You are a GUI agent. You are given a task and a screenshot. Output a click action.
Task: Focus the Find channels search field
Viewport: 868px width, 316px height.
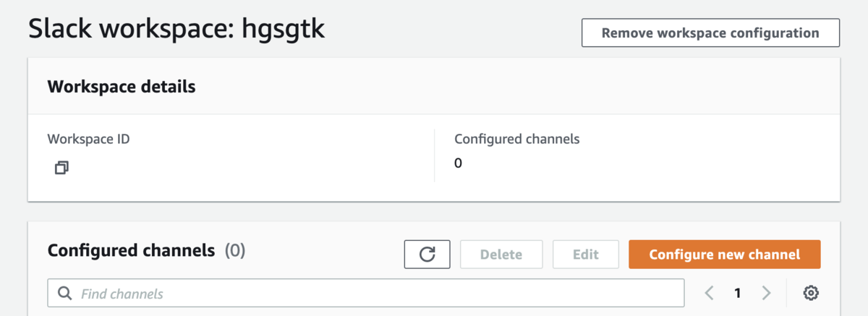366,293
